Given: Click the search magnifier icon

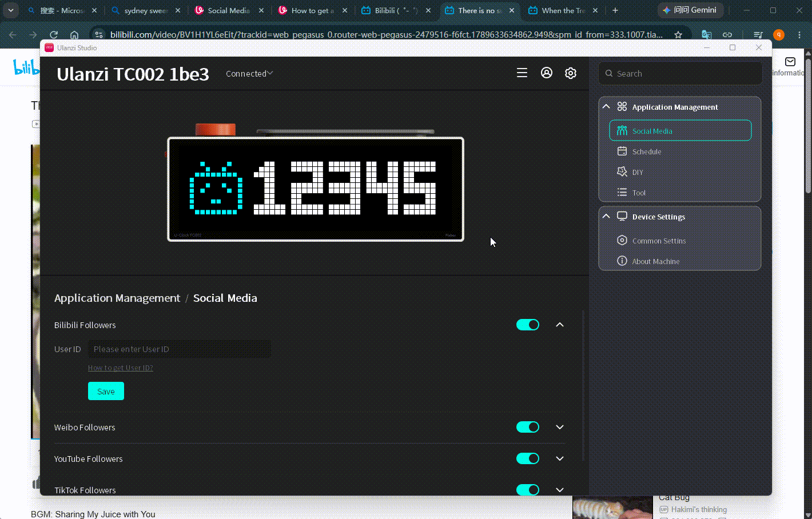Looking at the screenshot, I should coord(609,74).
